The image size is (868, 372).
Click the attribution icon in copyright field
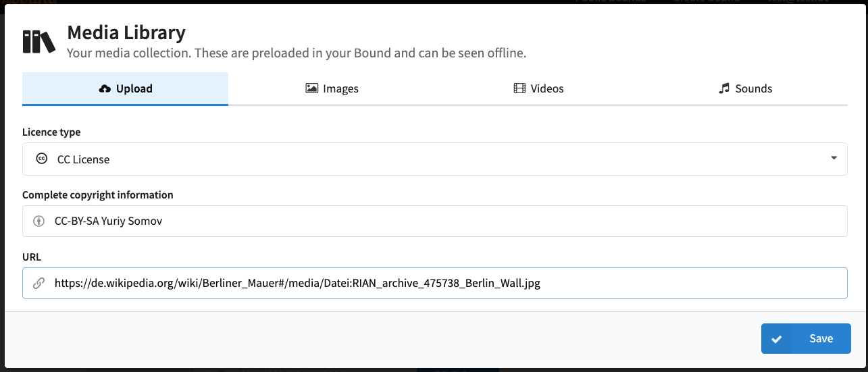[39, 221]
